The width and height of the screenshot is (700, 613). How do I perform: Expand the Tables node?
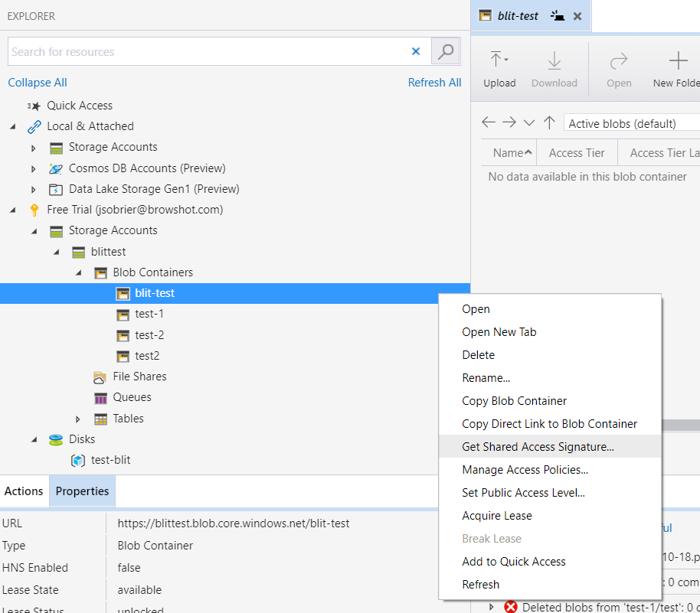click(x=78, y=419)
